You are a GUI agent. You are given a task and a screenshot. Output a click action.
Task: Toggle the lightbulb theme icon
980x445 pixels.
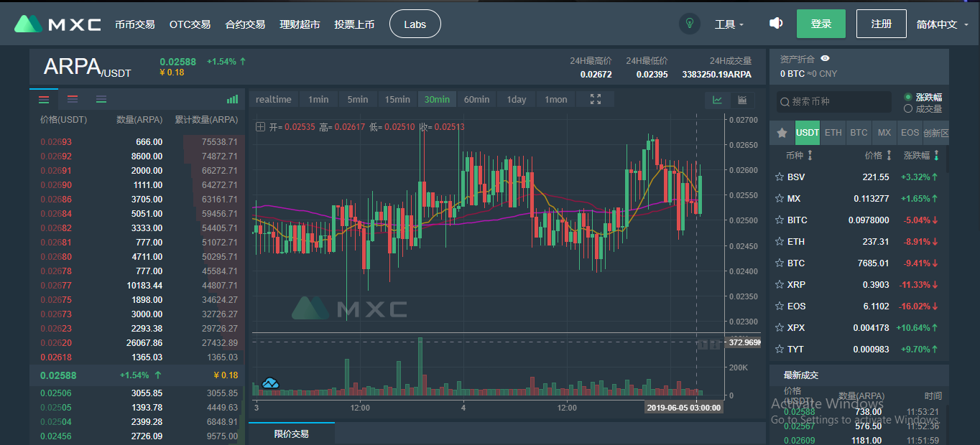690,24
